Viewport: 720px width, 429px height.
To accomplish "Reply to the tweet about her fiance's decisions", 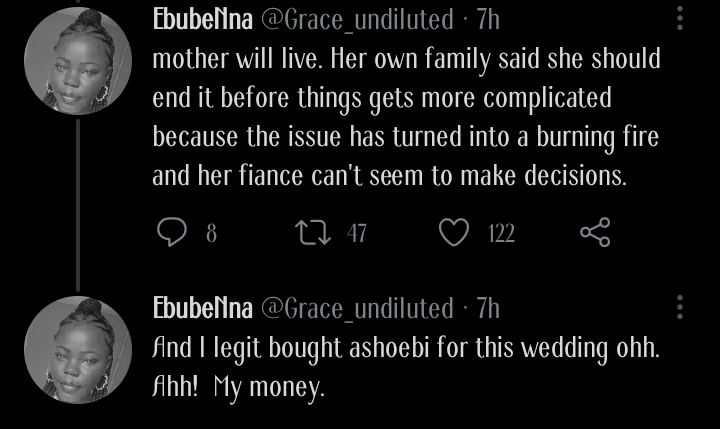I will [x=172, y=232].
